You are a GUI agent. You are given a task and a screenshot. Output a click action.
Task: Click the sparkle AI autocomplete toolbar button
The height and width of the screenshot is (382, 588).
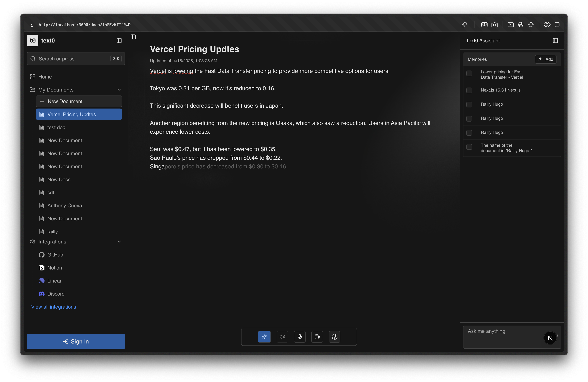point(264,337)
